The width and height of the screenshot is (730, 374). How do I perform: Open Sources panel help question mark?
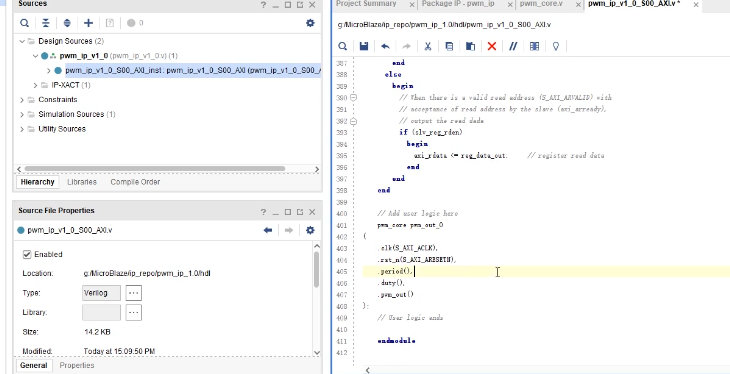(264, 5)
